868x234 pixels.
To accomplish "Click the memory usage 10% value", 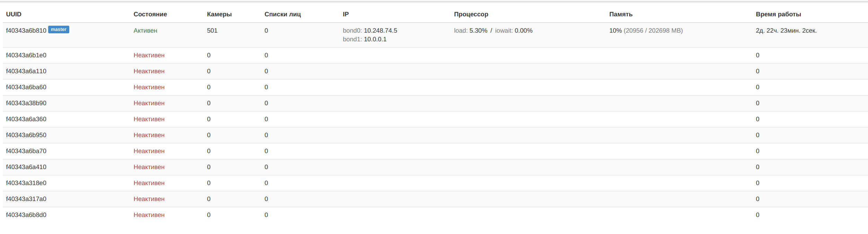I will (615, 31).
